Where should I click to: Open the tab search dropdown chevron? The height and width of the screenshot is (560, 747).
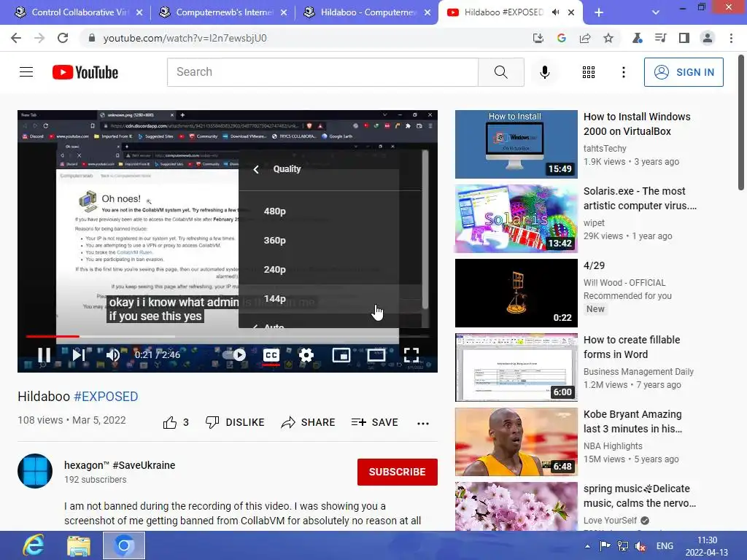(x=656, y=12)
